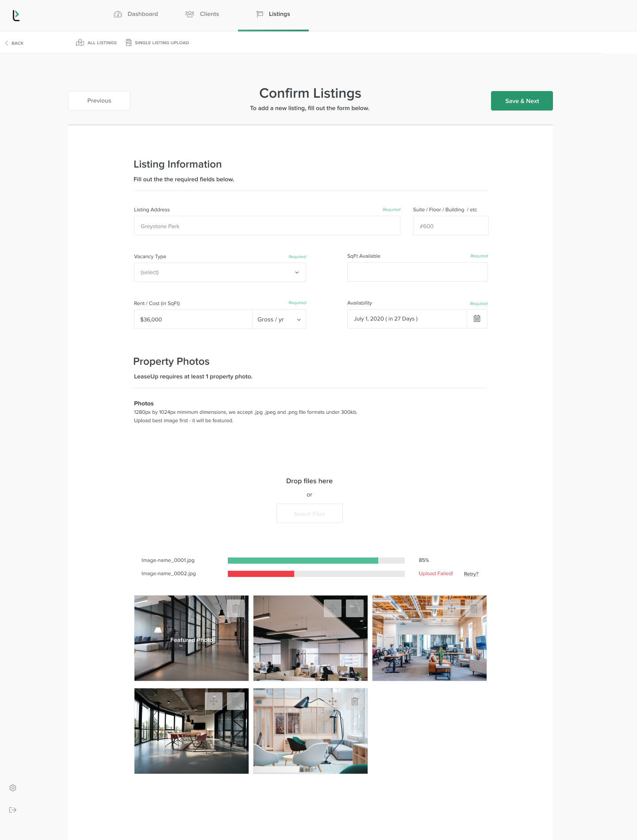Delete the floor-lamp lounge photo
The height and width of the screenshot is (840, 637).
tap(355, 701)
